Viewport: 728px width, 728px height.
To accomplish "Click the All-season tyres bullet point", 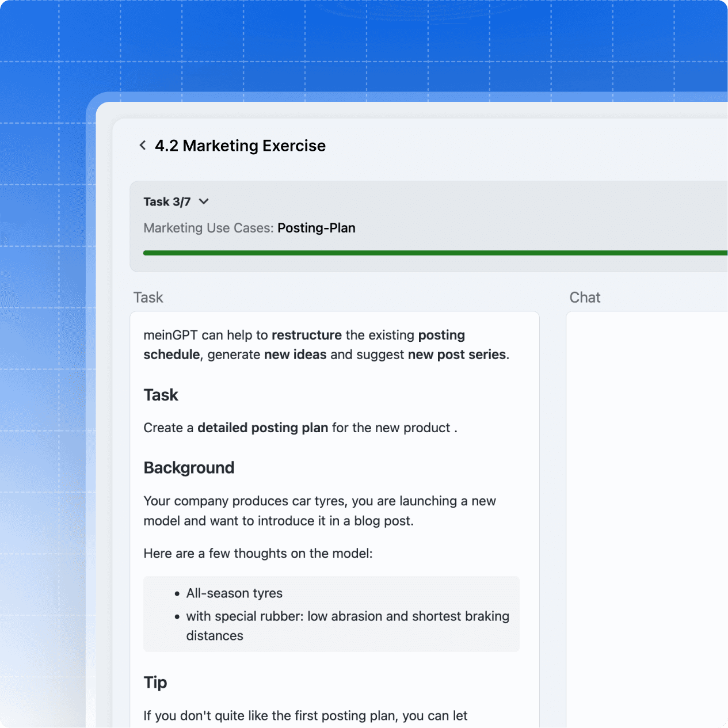I will pyautogui.click(x=234, y=593).
